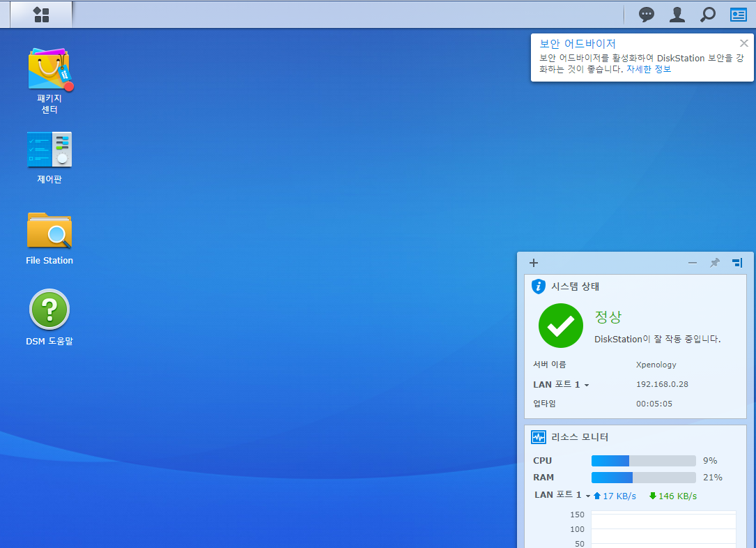
Task: Close the 보안 어드바이저 notification
Action: pos(744,43)
